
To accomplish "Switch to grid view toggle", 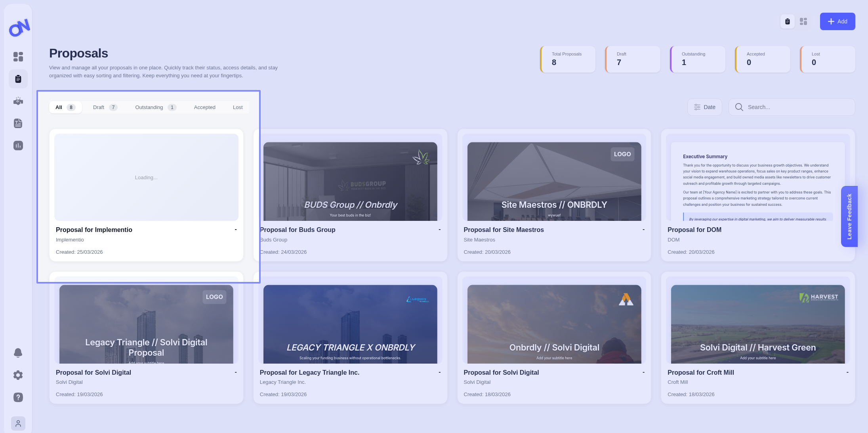I will pyautogui.click(x=803, y=21).
